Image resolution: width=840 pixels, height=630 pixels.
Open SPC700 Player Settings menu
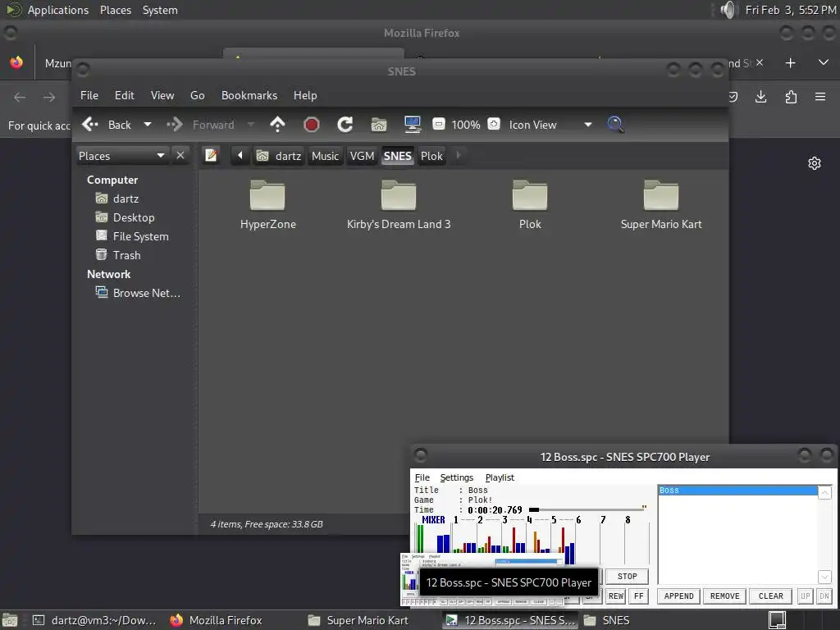(x=456, y=477)
